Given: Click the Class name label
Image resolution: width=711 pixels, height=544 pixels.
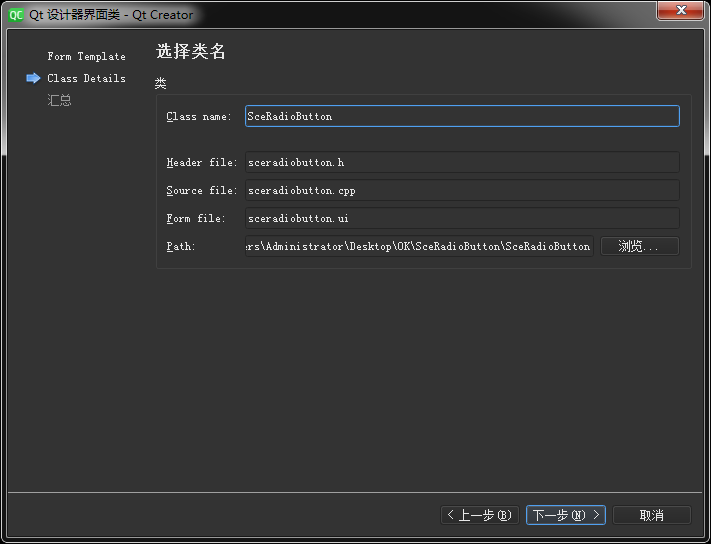Looking at the screenshot, I should [x=199, y=117].
